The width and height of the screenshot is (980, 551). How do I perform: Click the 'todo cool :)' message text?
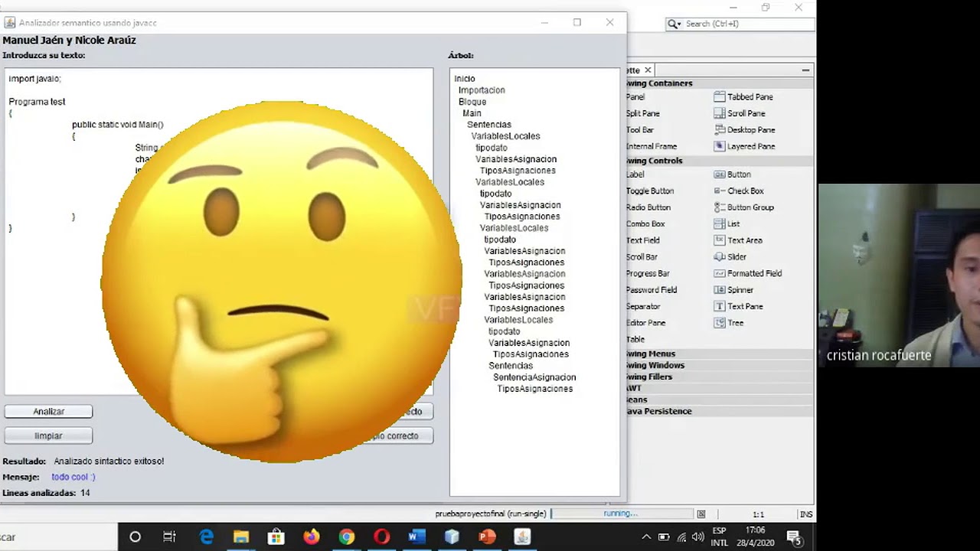pos(73,478)
